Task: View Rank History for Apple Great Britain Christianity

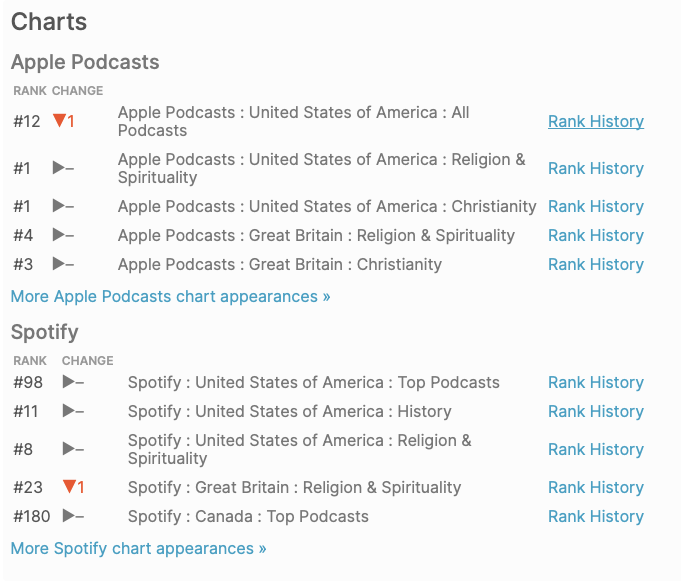Action: point(595,264)
